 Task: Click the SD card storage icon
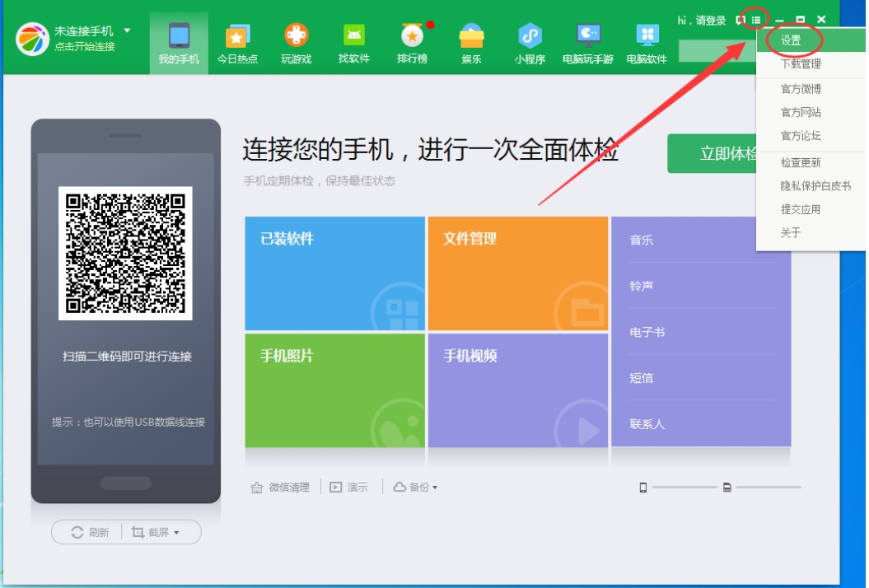point(727,488)
